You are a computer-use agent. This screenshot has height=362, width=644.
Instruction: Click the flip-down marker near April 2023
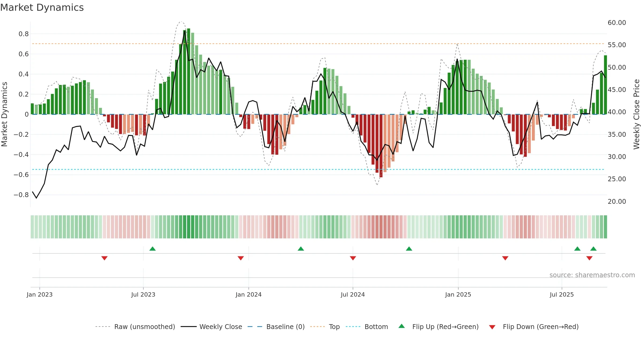tap(104, 258)
